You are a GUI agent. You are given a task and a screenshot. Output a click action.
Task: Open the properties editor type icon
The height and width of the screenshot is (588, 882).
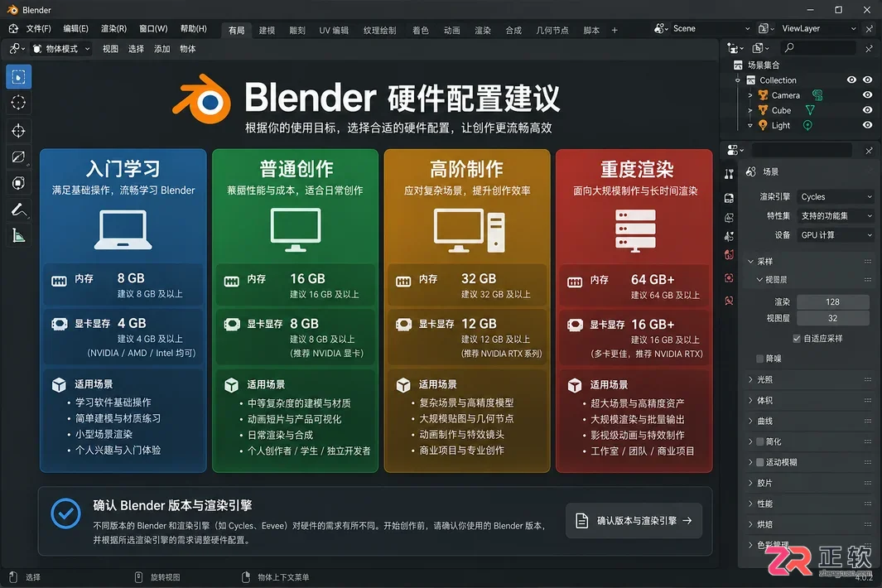pyautogui.click(x=735, y=150)
